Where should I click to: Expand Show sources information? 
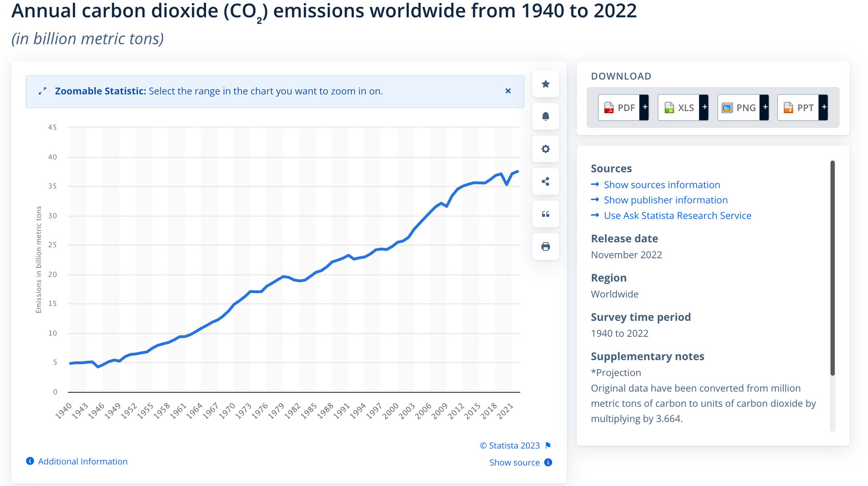coord(662,185)
